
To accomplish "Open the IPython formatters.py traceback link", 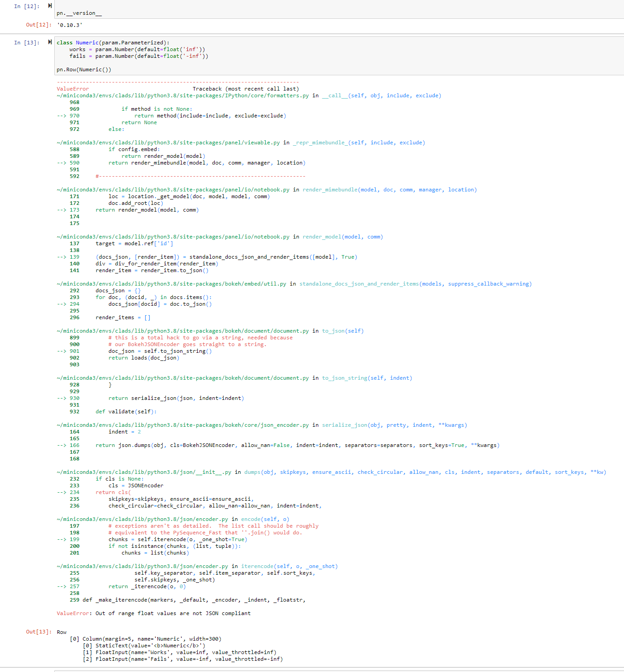I will [179, 95].
